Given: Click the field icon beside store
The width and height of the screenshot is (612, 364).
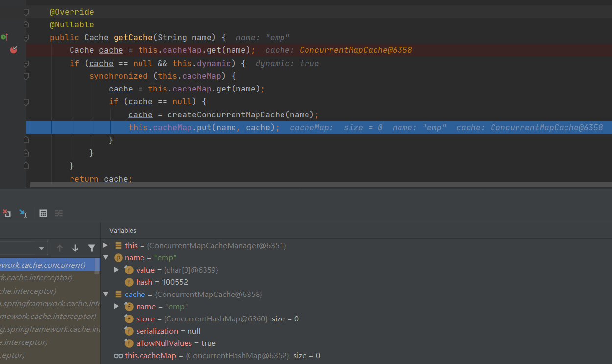Looking at the screenshot, I should coord(129,319).
